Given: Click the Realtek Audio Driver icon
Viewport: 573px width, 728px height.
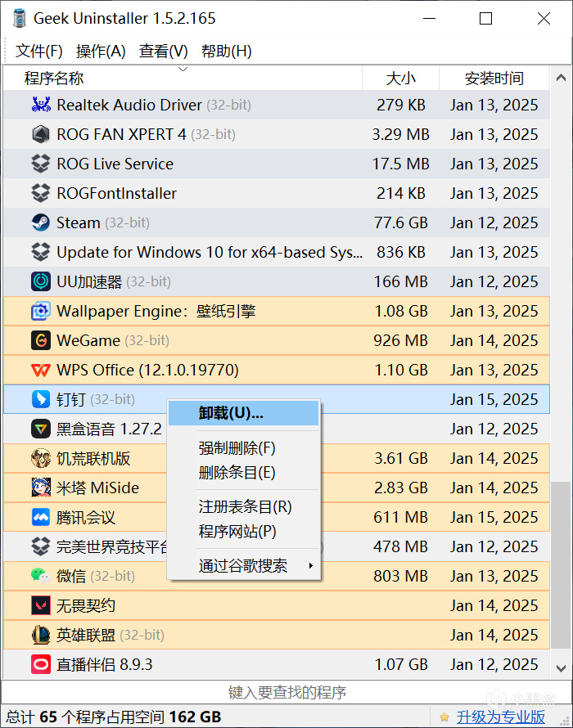Looking at the screenshot, I should click(41, 105).
